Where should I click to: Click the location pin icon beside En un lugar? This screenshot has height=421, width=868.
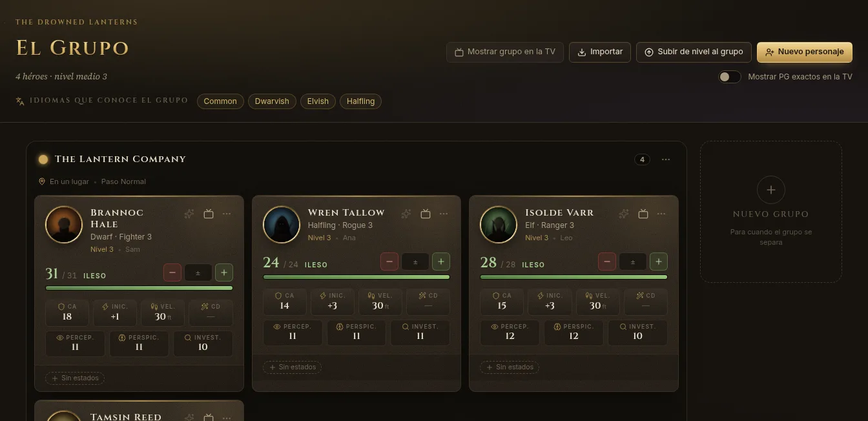tap(42, 181)
